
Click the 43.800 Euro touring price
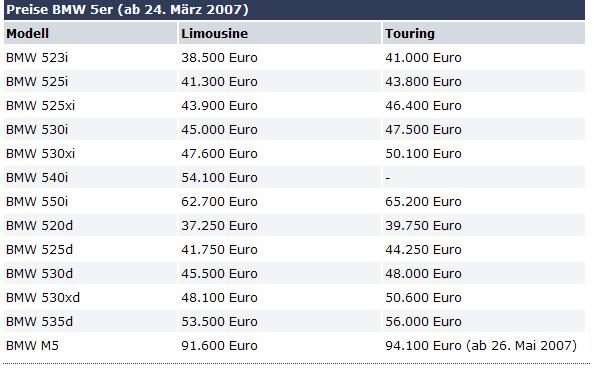pyautogui.click(x=424, y=81)
